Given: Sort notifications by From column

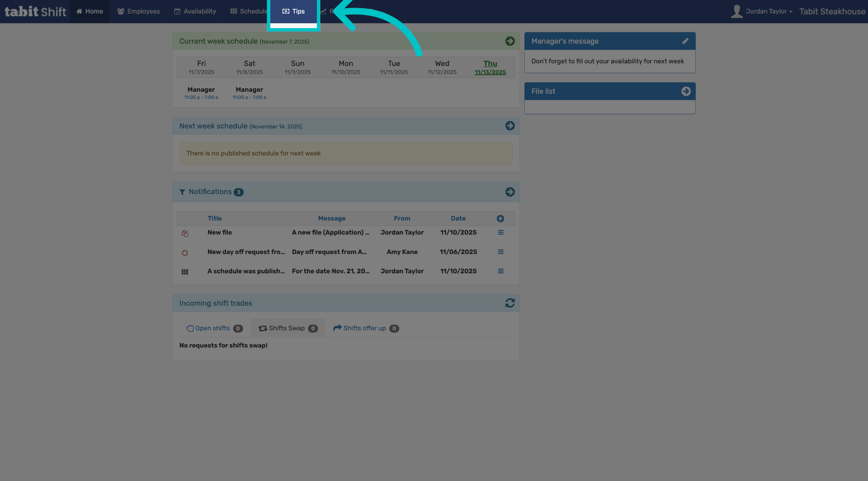Looking at the screenshot, I should tap(402, 218).
